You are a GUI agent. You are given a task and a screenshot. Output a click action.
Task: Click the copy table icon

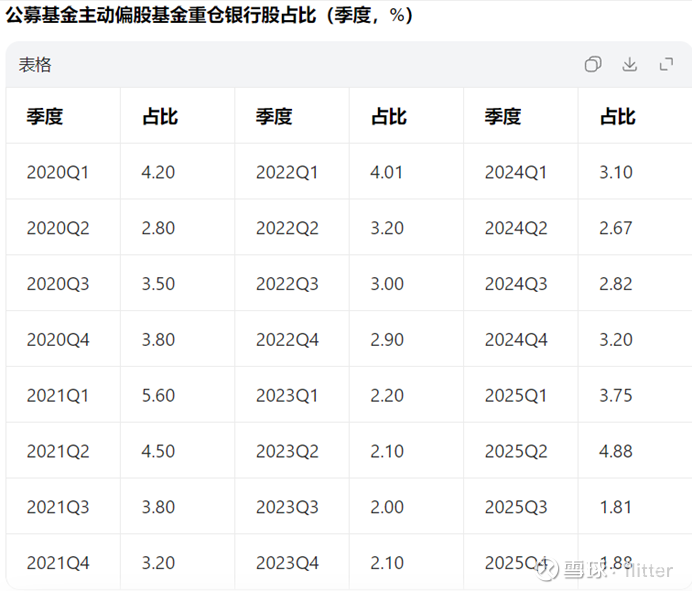point(593,64)
